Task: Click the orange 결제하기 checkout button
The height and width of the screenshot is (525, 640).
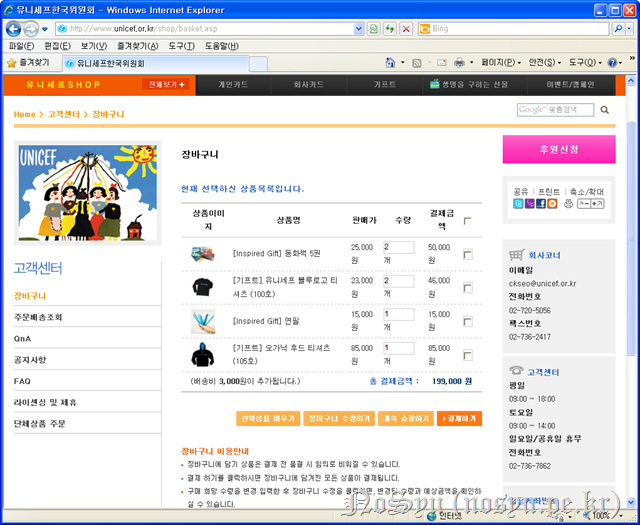Action: [459, 418]
